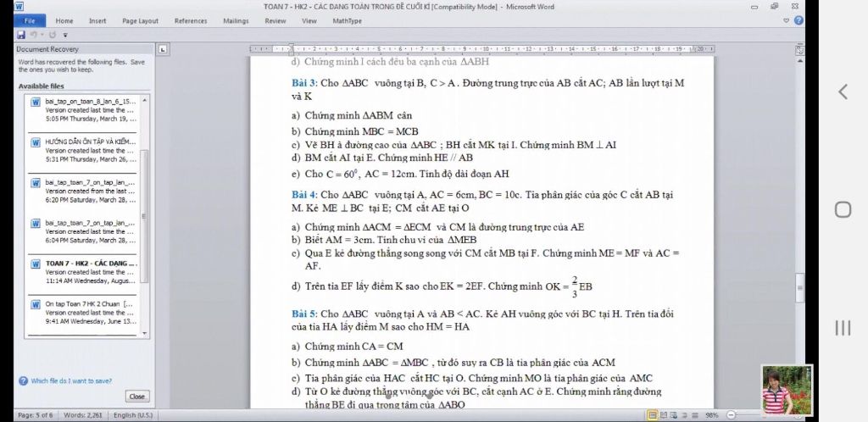Screen dimensions: 868x422
Task: Switch to Full Screen Reading view
Action: click(x=664, y=415)
